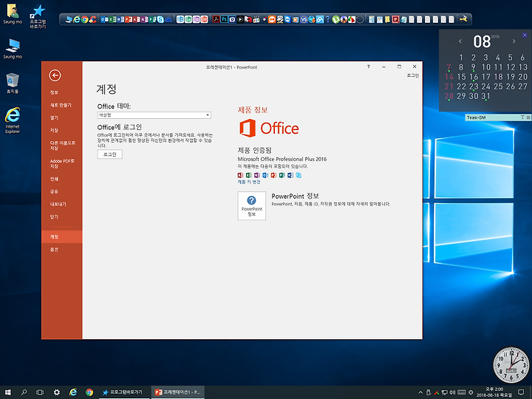Select day 18 in the calendar widget
This screenshot has height=399, width=532.
[x=498, y=77]
